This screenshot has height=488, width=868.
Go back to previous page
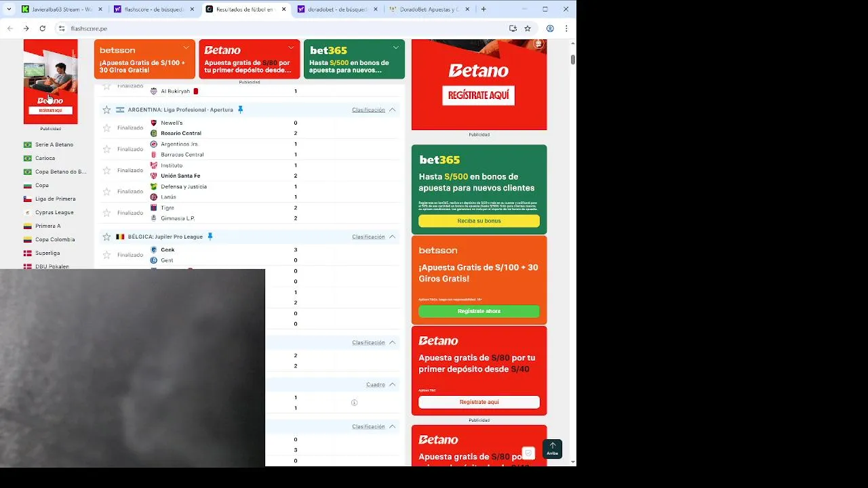pos(9,28)
